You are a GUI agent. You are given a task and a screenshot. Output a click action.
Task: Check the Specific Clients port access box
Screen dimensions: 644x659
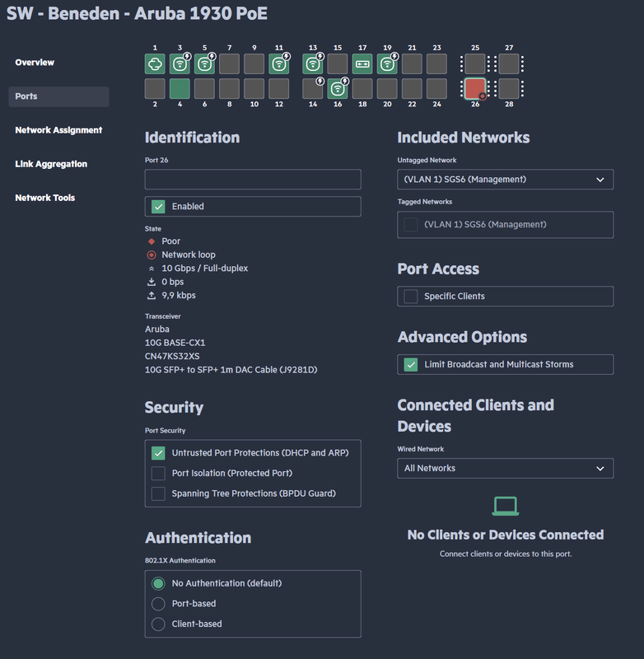pyautogui.click(x=410, y=297)
